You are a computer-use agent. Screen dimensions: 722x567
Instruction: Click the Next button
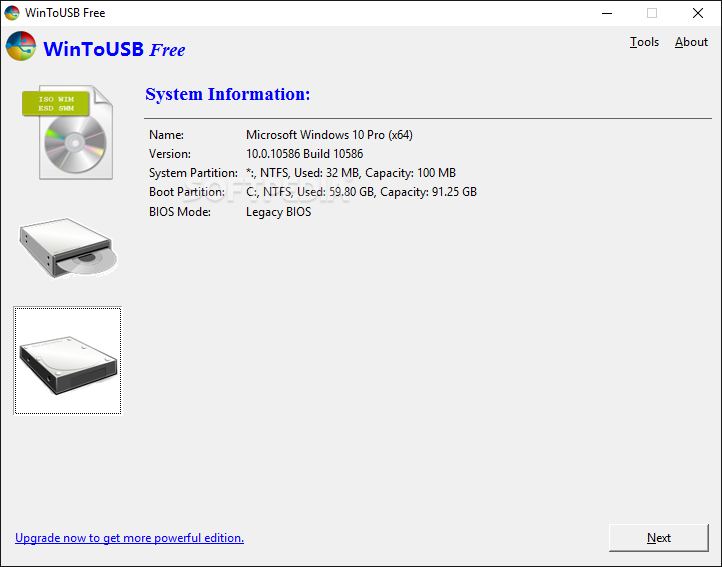pos(658,538)
